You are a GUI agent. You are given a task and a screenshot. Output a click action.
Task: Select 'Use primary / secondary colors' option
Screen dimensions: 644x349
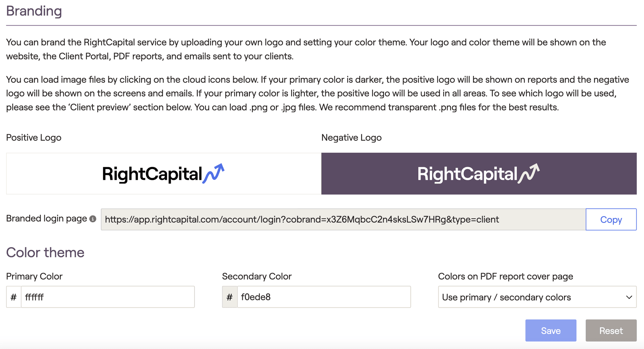506,297
